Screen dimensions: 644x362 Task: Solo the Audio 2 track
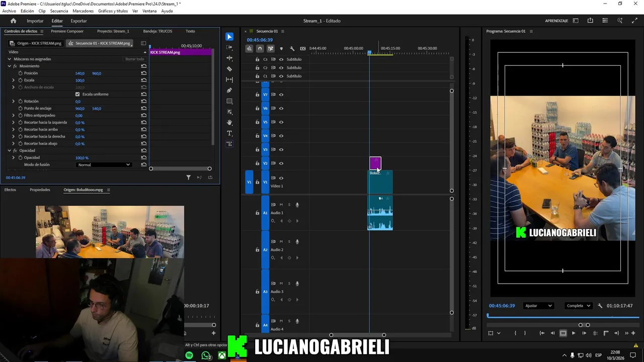coord(289,241)
